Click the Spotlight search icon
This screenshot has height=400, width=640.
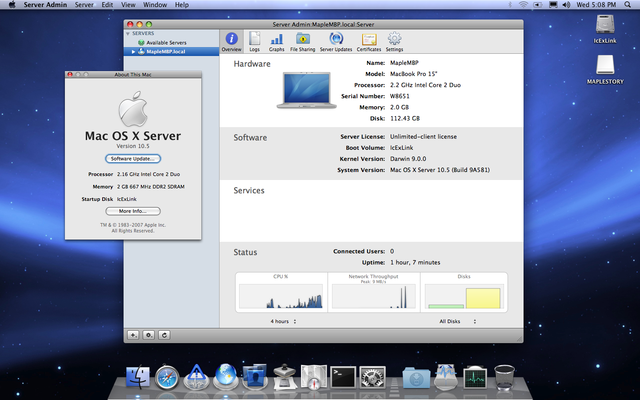627,4
